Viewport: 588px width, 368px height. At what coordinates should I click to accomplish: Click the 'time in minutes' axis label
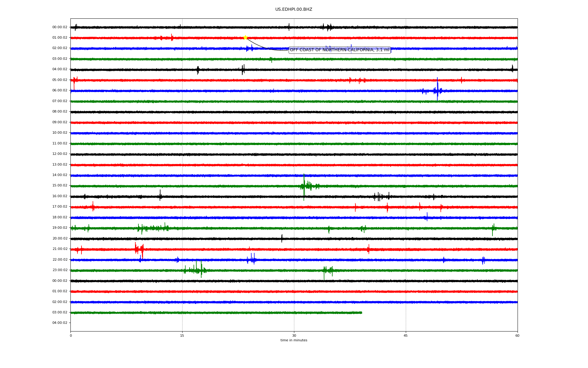click(x=294, y=340)
